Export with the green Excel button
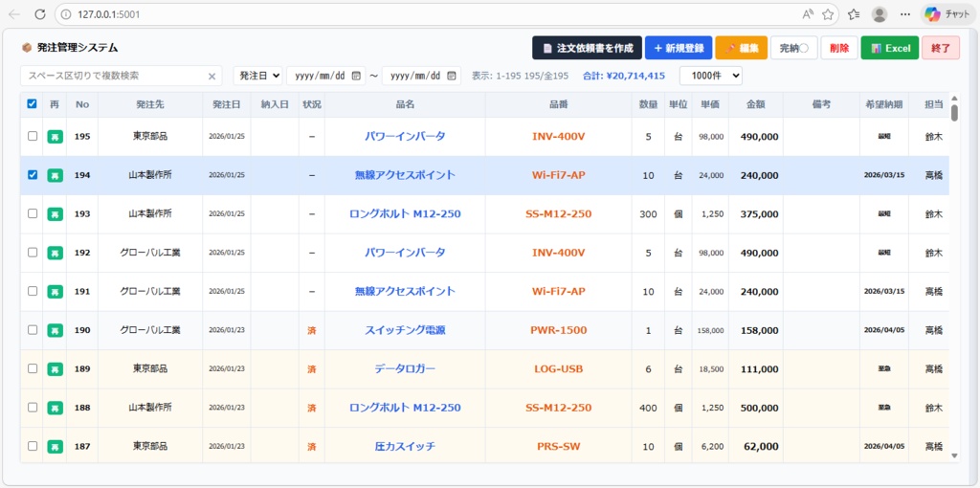980x488 pixels. point(890,48)
